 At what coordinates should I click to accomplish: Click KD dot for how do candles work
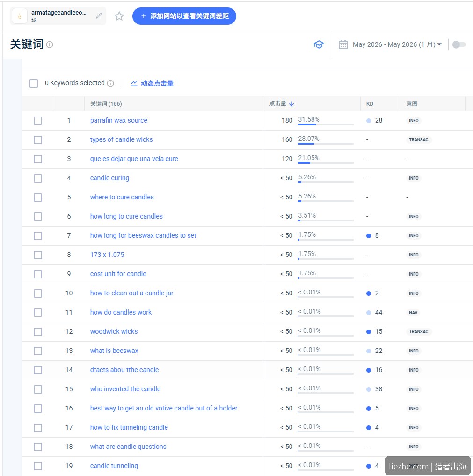[x=369, y=313]
